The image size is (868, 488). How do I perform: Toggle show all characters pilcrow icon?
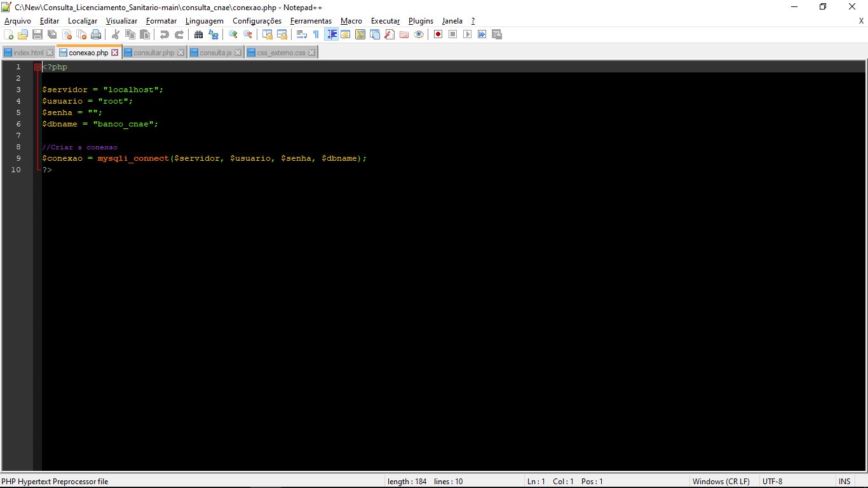click(316, 34)
